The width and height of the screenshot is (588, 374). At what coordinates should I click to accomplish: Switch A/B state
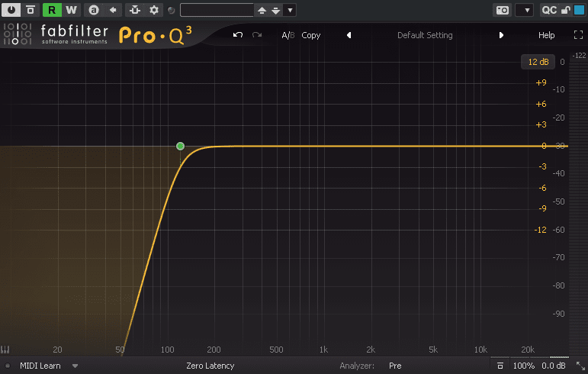click(x=288, y=35)
